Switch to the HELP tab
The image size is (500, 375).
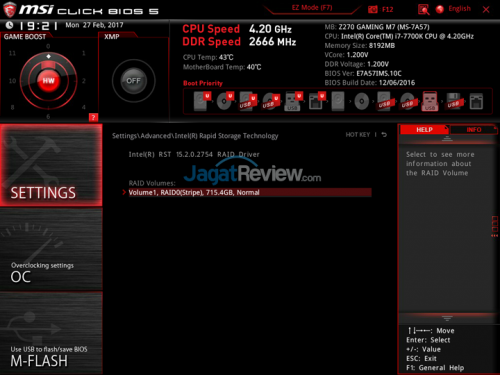[x=424, y=130]
